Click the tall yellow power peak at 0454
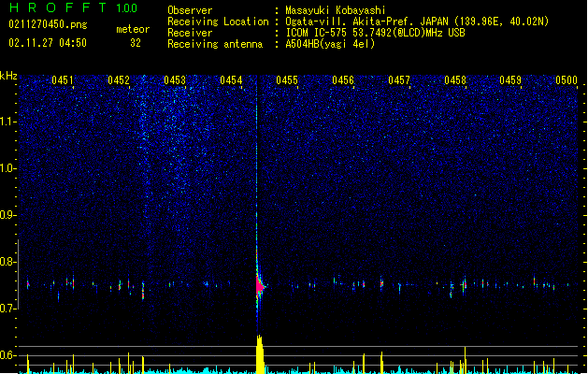Viewport: 588px width, 374px height. 260,354
